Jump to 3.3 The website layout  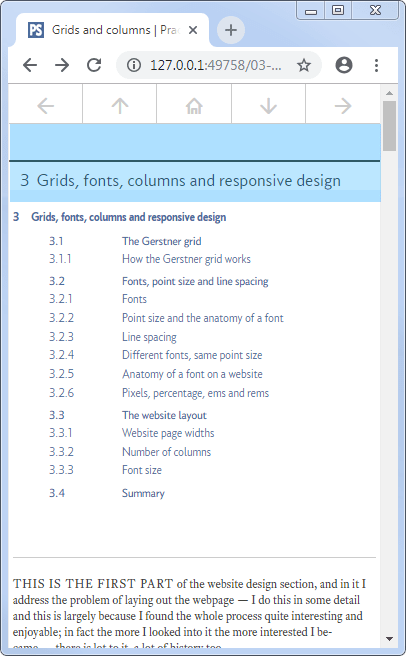(x=164, y=415)
